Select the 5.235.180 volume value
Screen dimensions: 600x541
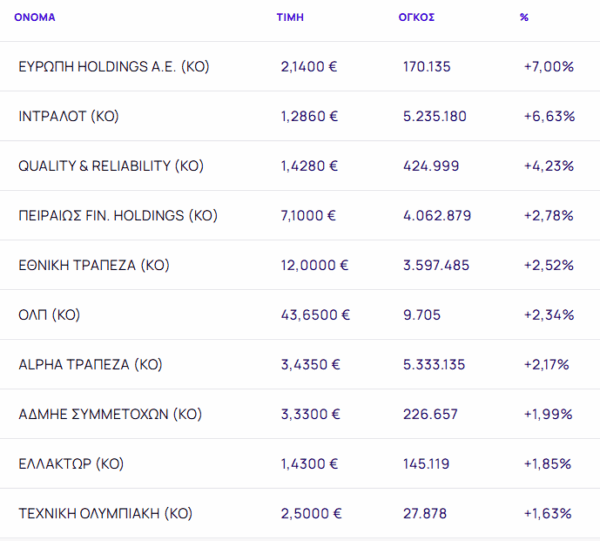coord(432,116)
